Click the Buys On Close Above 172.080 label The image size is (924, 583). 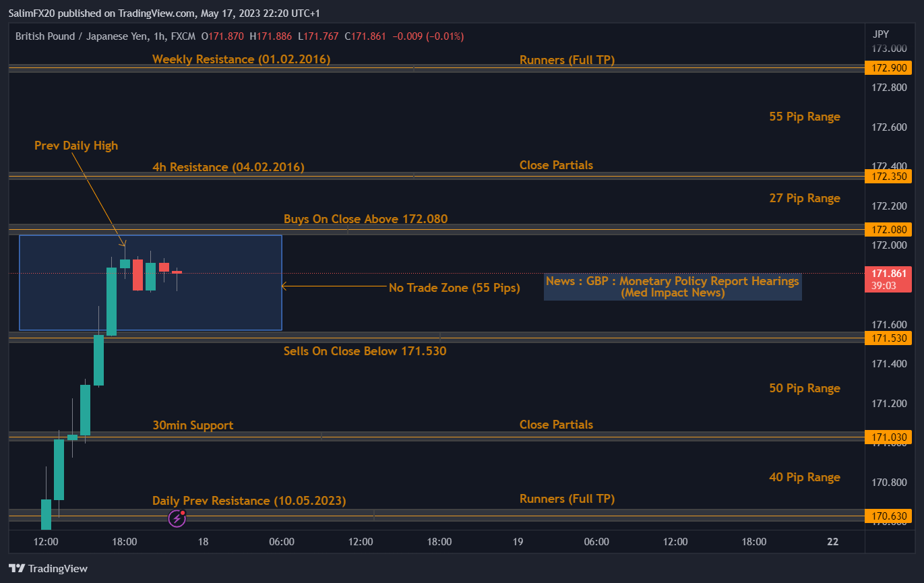click(365, 219)
